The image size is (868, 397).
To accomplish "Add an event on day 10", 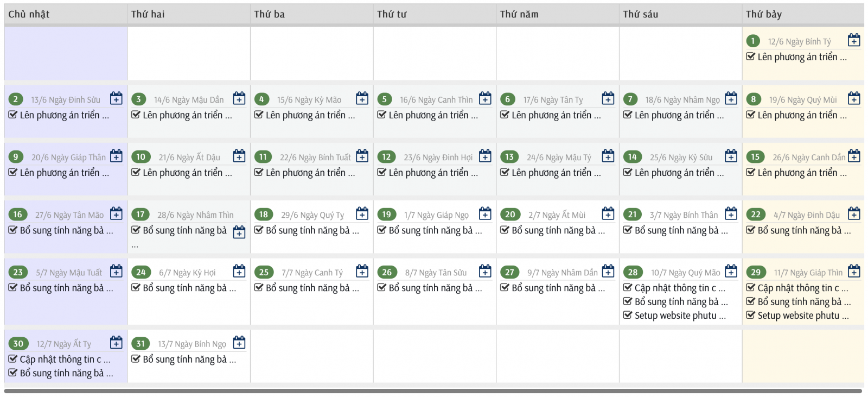I will [239, 156].
